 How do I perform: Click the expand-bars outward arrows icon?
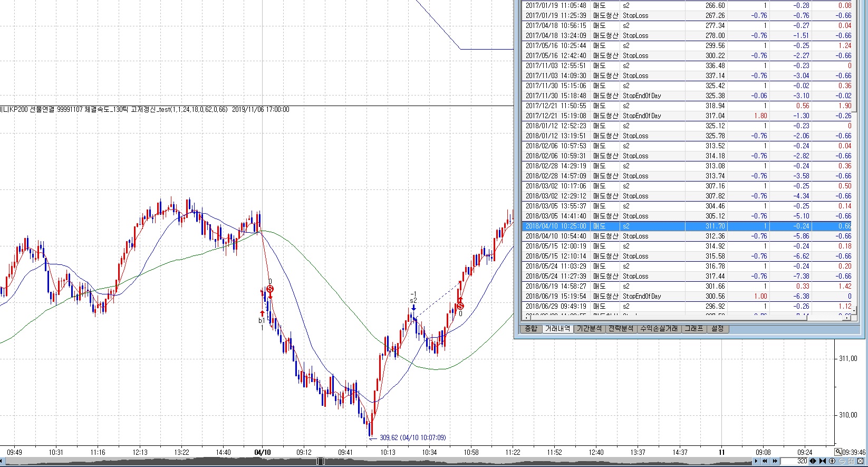[x=813, y=461]
